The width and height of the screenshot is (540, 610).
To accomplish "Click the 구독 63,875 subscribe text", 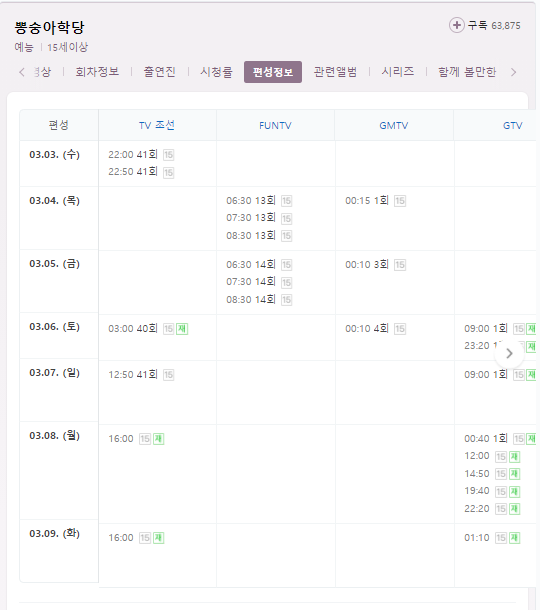I will tap(494, 26).
